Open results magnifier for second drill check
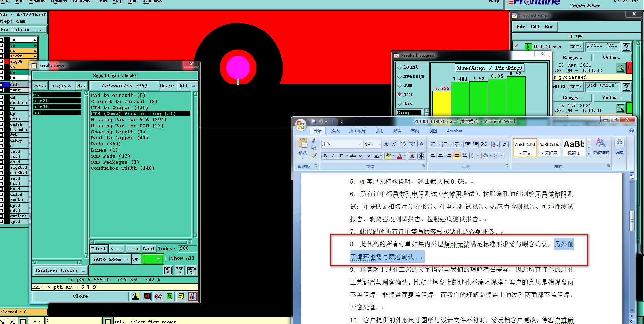This screenshot has height=324, width=644. (621, 108)
